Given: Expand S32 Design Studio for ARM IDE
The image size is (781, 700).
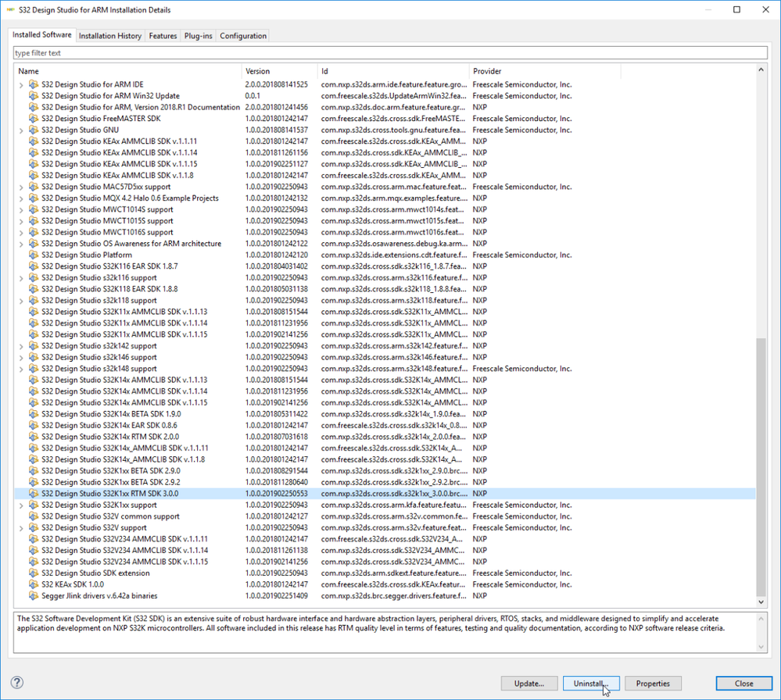Looking at the screenshot, I should pos(21,85).
